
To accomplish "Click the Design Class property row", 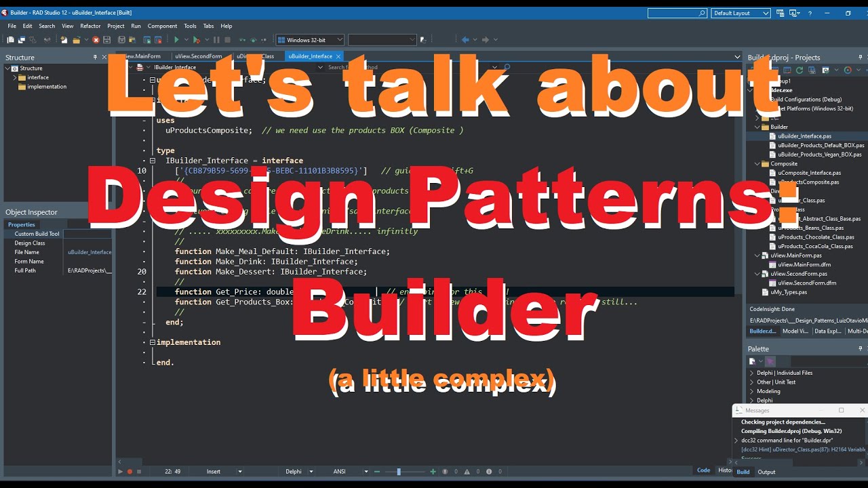I will click(x=57, y=243).
